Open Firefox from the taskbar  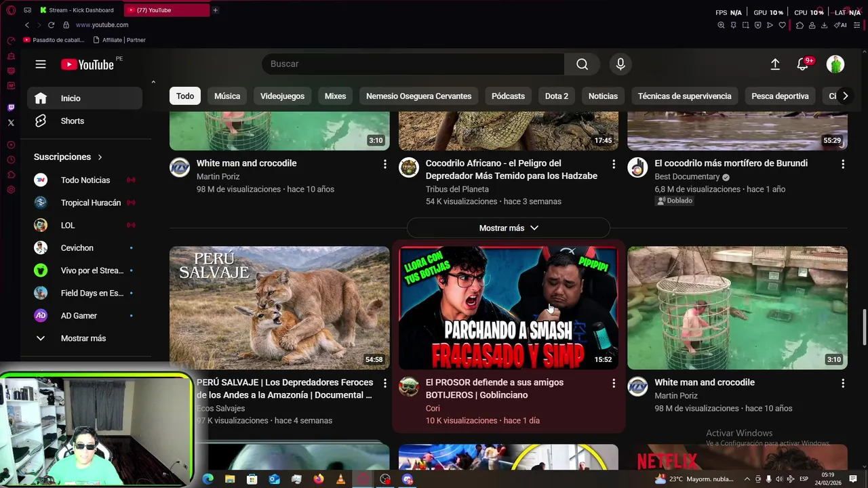(x=319, y=479)
